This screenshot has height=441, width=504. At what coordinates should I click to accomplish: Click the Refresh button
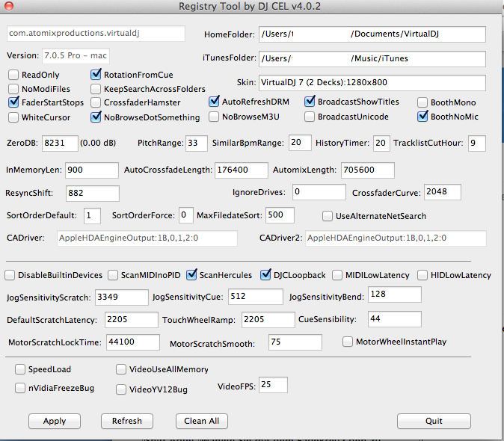pyautogui.click(x=127, y=421)
